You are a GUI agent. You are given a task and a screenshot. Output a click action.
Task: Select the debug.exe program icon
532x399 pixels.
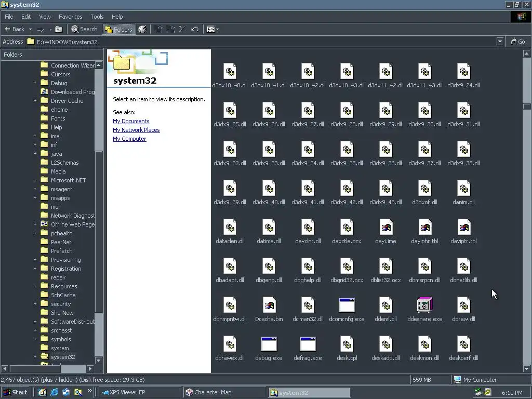coord(269,344)
